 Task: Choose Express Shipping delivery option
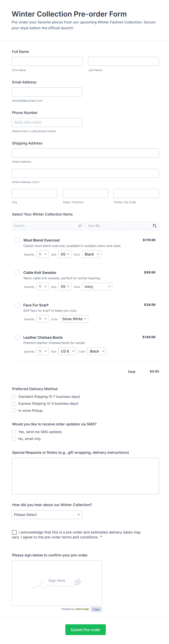pos(14,404)
